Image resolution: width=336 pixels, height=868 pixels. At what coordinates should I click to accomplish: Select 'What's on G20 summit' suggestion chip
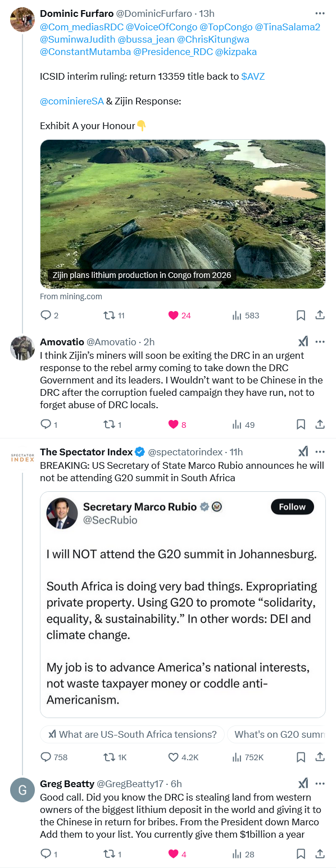click(x=277, y=734)
